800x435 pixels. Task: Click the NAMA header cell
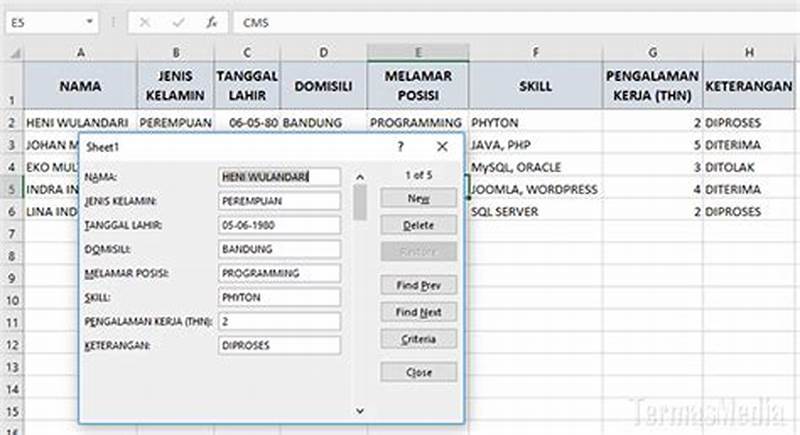pyautogui.click(x=81, y=86)
